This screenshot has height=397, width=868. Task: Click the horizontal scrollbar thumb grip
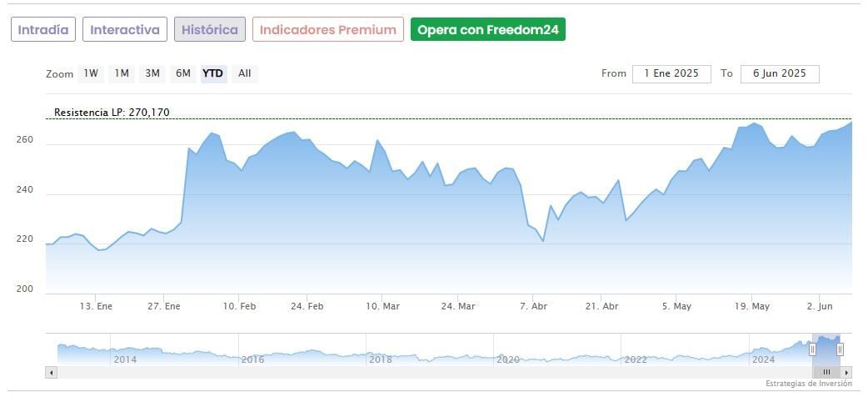(826, 372)
